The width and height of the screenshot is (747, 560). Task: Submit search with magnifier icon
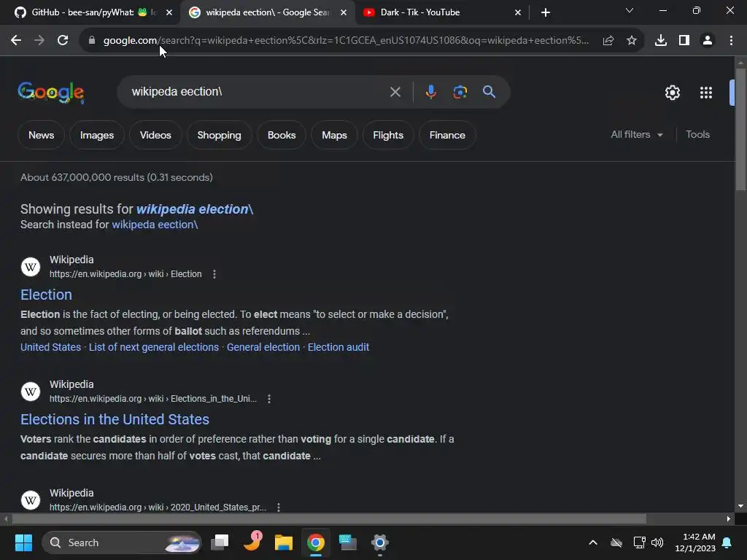click(489, 91)
